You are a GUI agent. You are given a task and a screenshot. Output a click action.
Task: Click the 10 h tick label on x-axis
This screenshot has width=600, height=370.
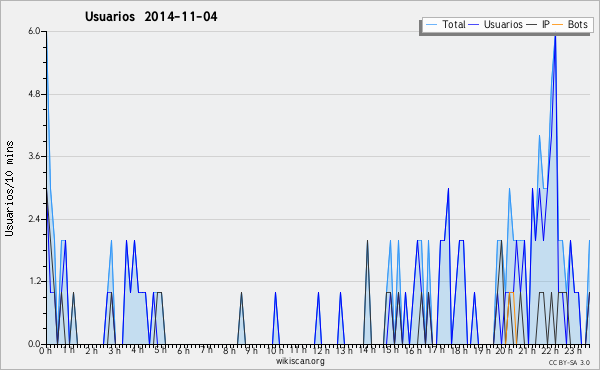point(275,350)
